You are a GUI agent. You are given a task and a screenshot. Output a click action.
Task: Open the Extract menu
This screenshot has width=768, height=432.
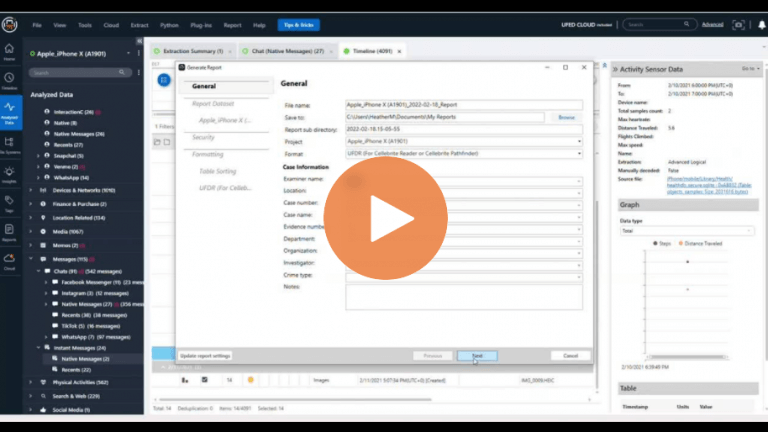click(139, 25)
